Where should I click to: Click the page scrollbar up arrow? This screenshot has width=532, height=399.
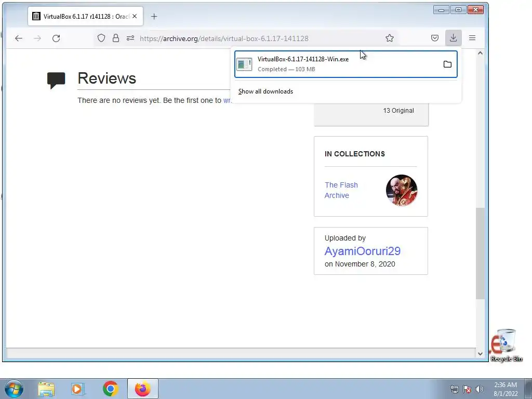tap(480, 54)
